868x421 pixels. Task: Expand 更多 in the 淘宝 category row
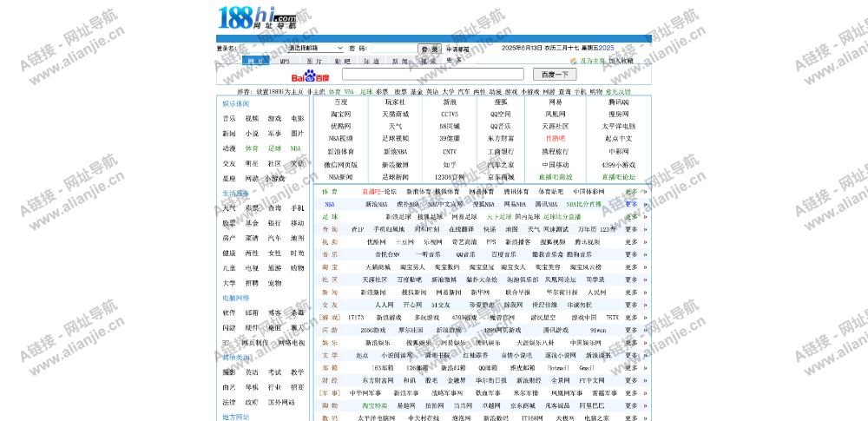[x=631, y=267]
